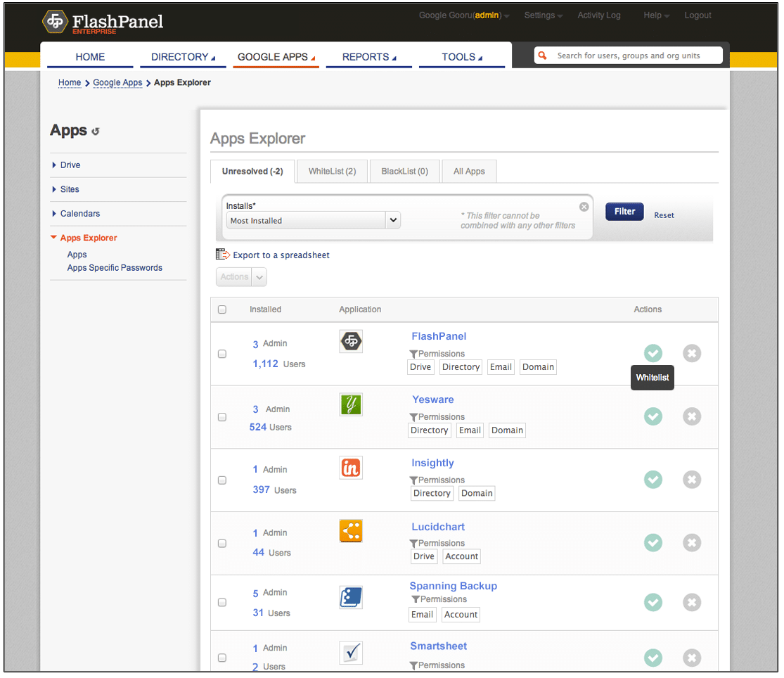Toggle the select-all checkbox in table header
Viewport: 784px width, 678px height.
pyautogui.click(x=222, y=309)
